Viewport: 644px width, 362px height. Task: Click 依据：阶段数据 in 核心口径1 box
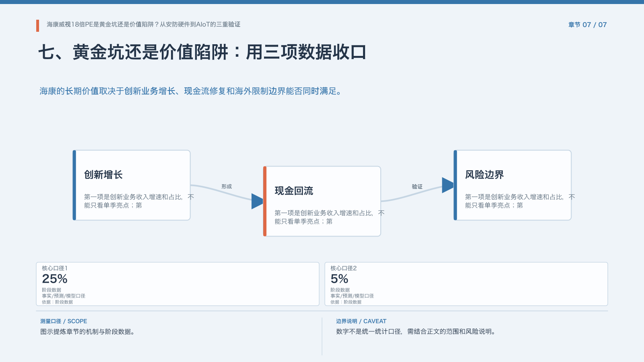(x=57, y=302)
